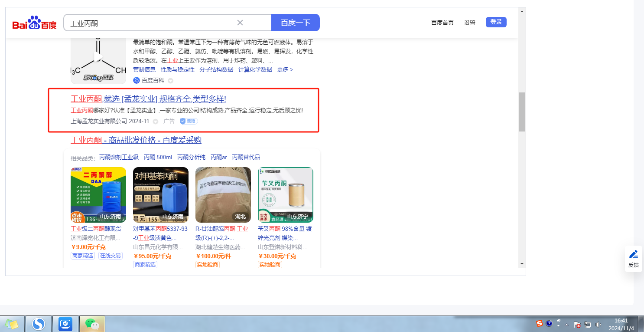Open the 孟龙实业 ad result title
644x332 pixels.
click(x=148, y=99)
